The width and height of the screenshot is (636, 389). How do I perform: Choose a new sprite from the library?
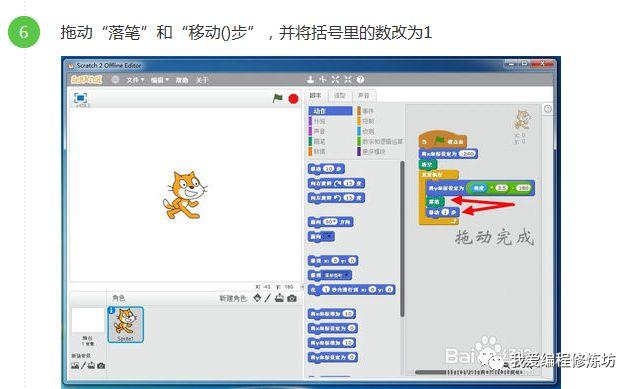click(x=257, y=298)
